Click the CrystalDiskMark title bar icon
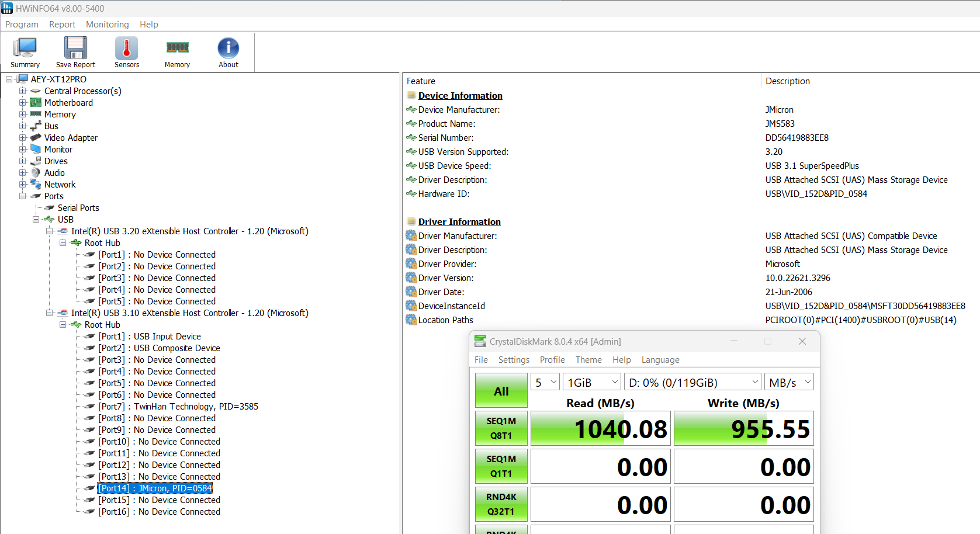This screenshot has height=534, width=980. (x=480, y=341)
